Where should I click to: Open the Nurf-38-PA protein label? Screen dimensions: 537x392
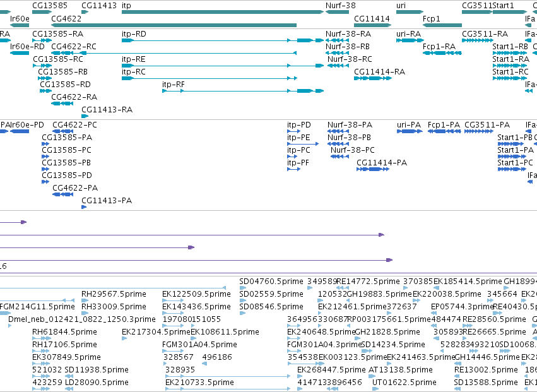(350, 125)
